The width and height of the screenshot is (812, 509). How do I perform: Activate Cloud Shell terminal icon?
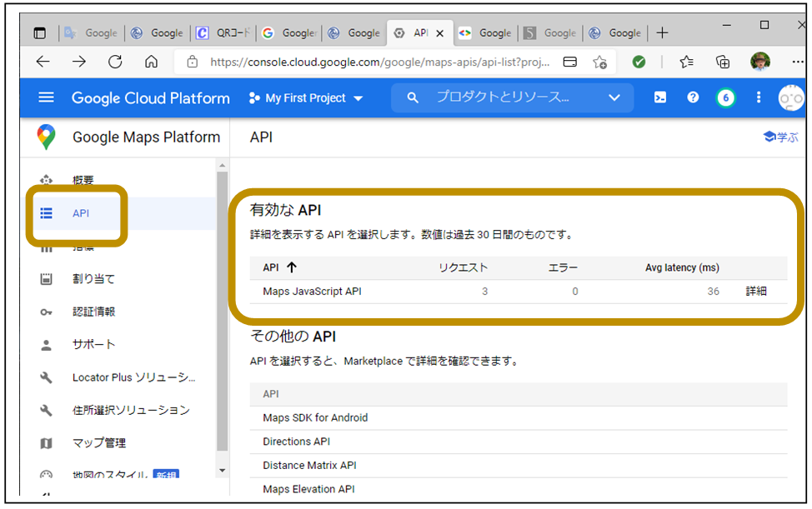[x=659, y=97]
